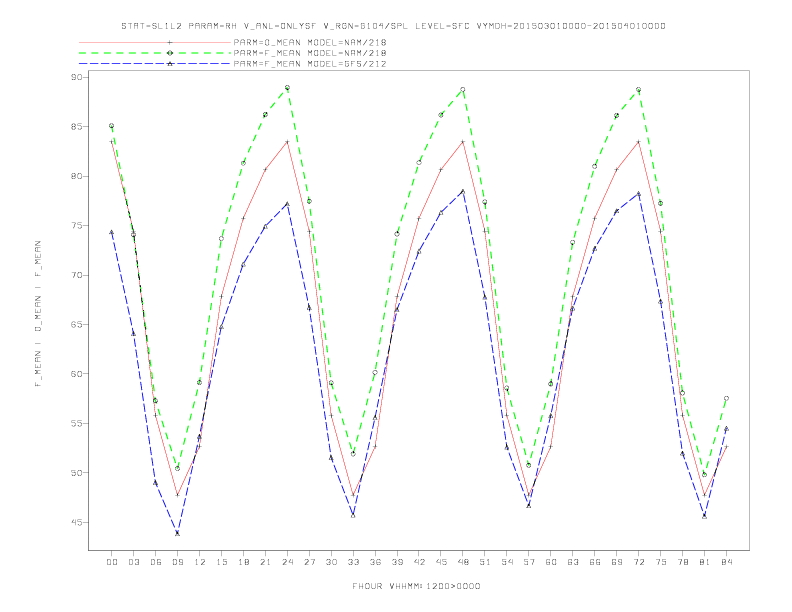Click x-axis forecast hour label 03
Image resolution: width=792 pixels, height=612 pixels.
[x=134, y=562]
